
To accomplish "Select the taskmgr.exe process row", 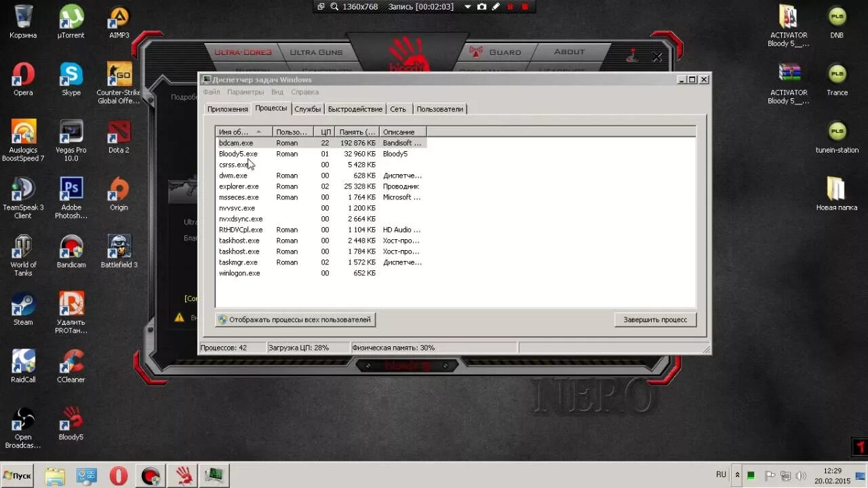I will coord(321,262).
